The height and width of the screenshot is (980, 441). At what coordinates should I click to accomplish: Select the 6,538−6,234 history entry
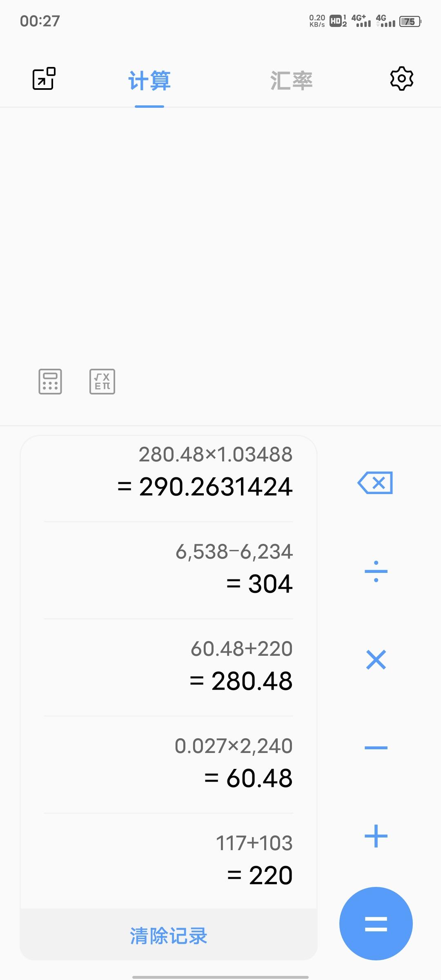tap(169, 570)
